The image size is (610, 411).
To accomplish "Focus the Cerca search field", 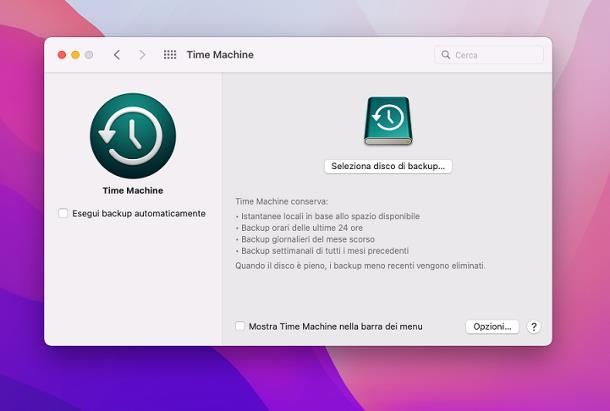I will tap(489, 55).
